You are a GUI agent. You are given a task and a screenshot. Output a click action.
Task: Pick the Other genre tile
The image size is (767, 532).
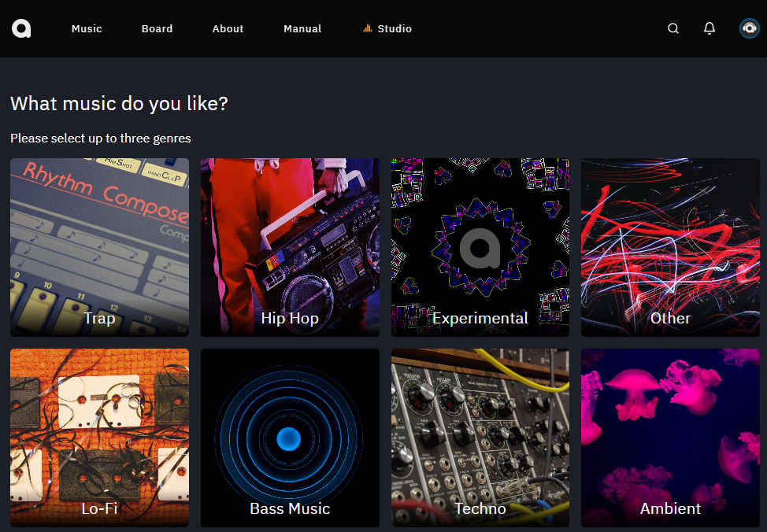tap(670, 247)
